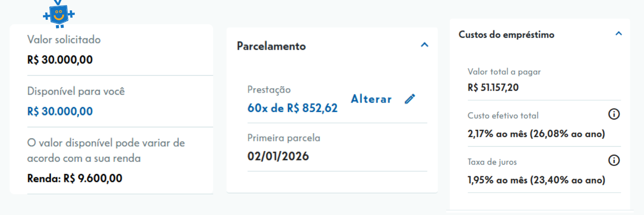The width and height of the screenshot is (644, 215).
Task: Click the 60x de R$ 852,62 installment
Action: 292,108
